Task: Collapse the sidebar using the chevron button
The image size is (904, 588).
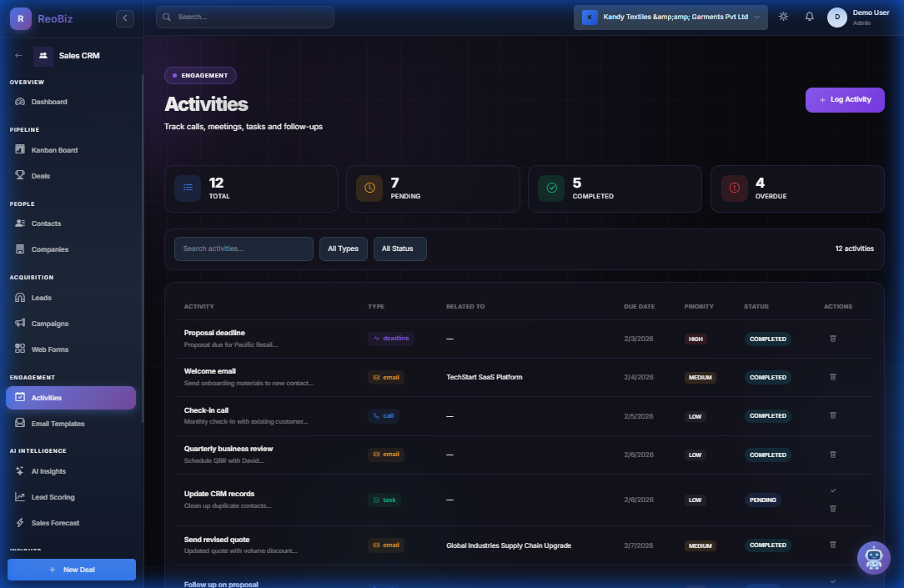Action: [124, 17]
